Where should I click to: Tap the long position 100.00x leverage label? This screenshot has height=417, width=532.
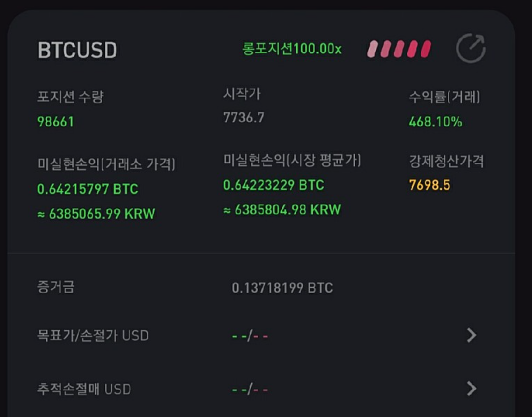click(x=292, y=49)
